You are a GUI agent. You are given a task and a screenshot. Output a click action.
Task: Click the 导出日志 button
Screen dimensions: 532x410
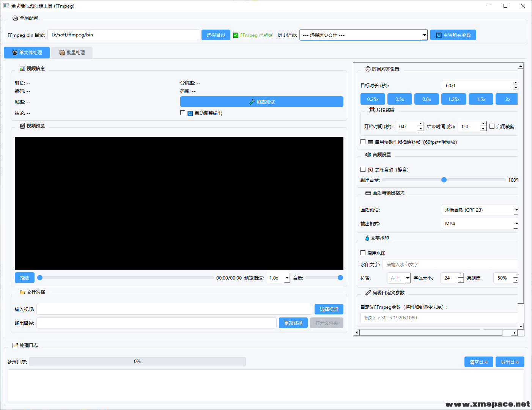click(x=510, y=362)
